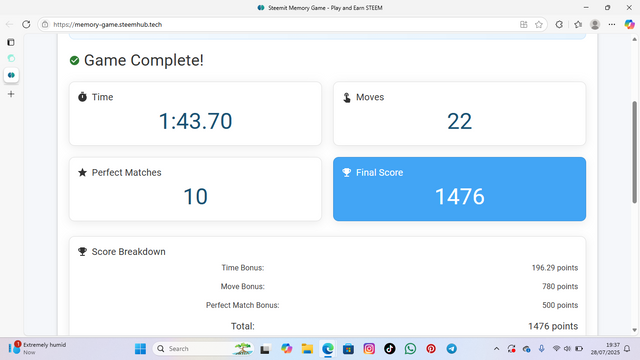Click the 1476 final score value

[x=460, y=196]
